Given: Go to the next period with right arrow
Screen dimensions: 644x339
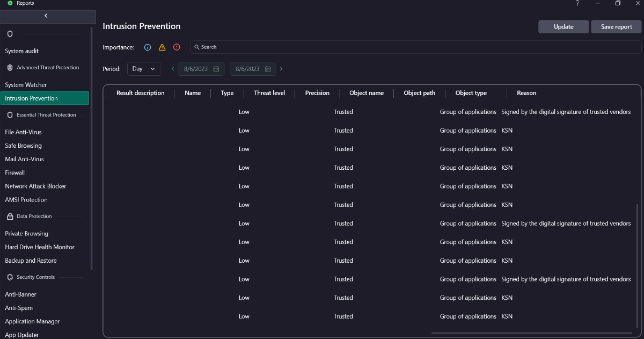Looking at the screenshot, I should (x=281, y=69).
